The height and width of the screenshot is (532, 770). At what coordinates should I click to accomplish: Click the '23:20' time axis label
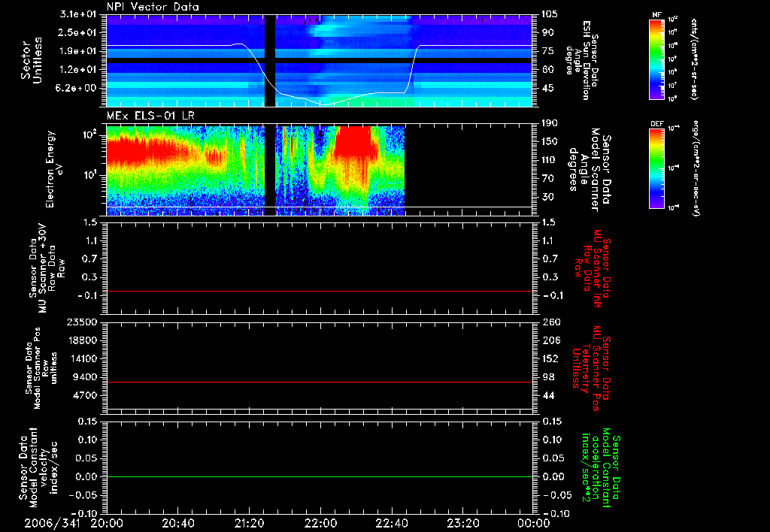(462, 524)
